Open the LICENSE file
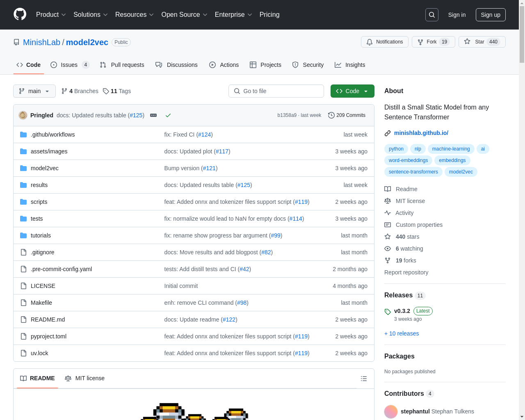The image size is (525, 420). [x=43, y=286]
